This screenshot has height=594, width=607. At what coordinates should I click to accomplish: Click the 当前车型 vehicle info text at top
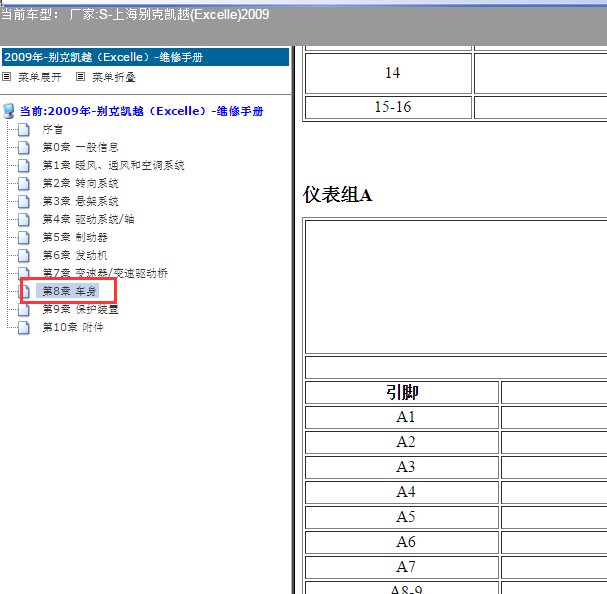click(x=135, y=15)
